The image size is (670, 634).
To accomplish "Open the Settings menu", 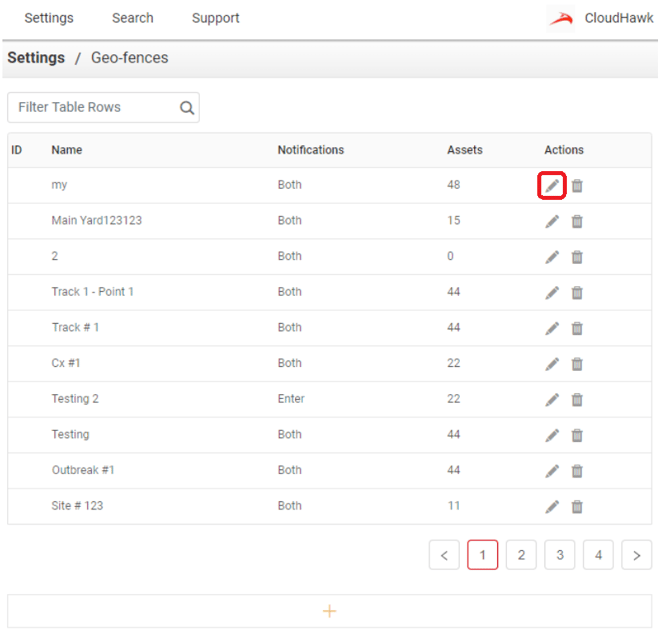I will point(49,18).
